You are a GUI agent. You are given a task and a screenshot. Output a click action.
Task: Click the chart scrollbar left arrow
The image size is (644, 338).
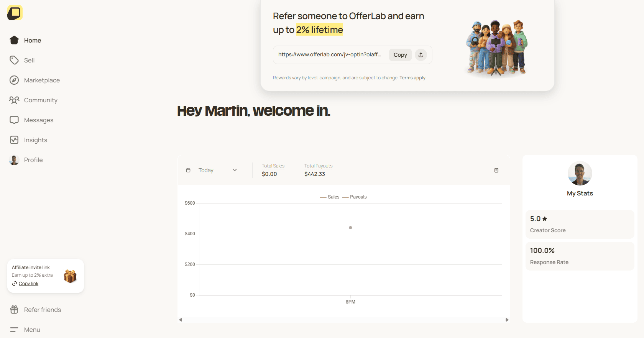(181, 320)
